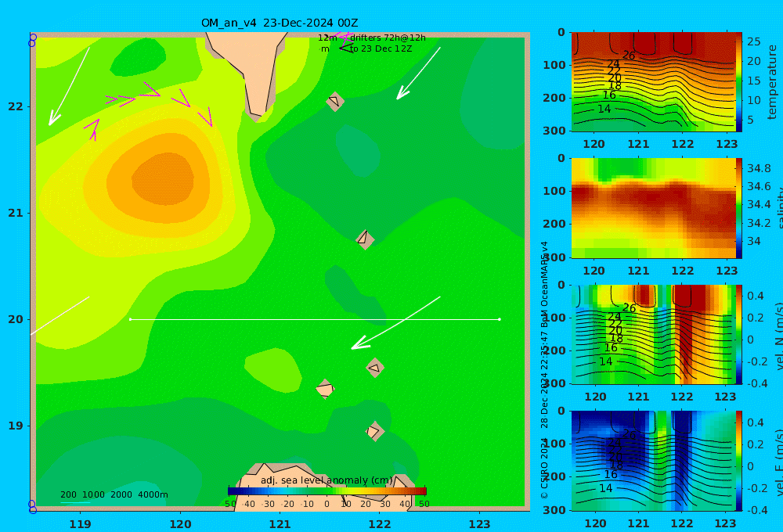Image resolution: width=783 pixels, height=532 pixels.
Task: Click the 'to 23 Dec 12Z' legend text
Action: (x=381, y=49)
